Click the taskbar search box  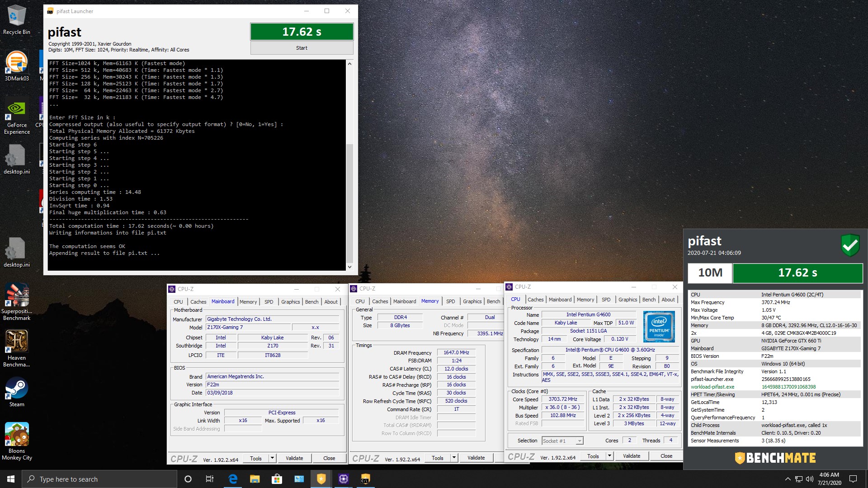(99, 479)
